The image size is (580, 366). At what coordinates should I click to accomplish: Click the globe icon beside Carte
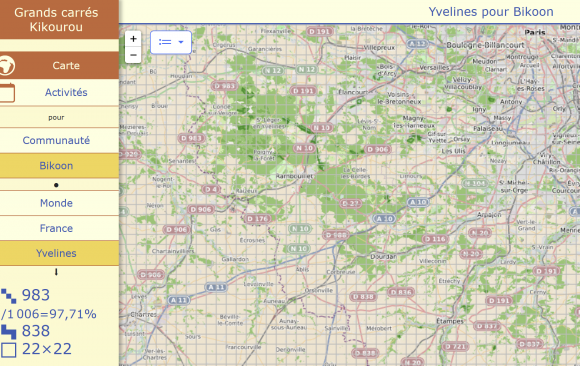[x=7, y=66]
